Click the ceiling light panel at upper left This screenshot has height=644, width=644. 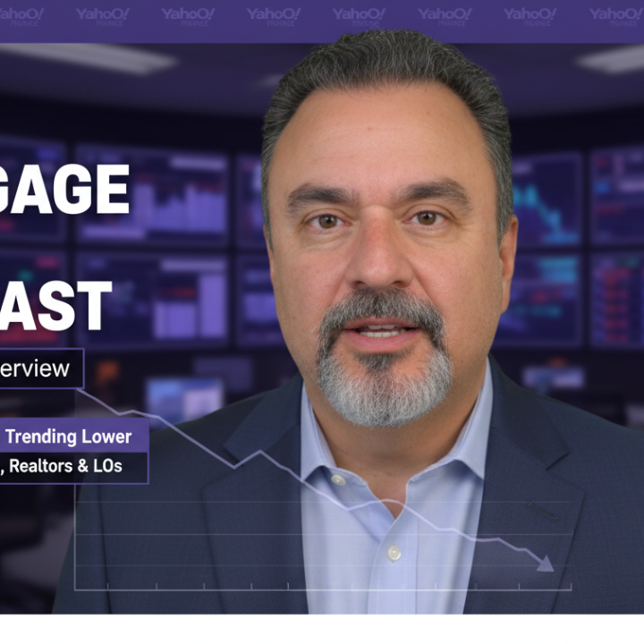tap(98, 59)
